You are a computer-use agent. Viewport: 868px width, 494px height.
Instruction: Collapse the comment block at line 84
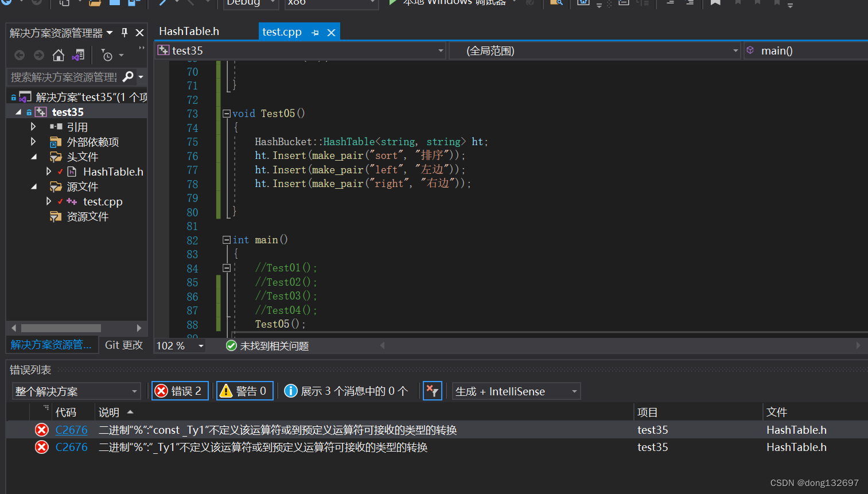click(x=227, y=268)
